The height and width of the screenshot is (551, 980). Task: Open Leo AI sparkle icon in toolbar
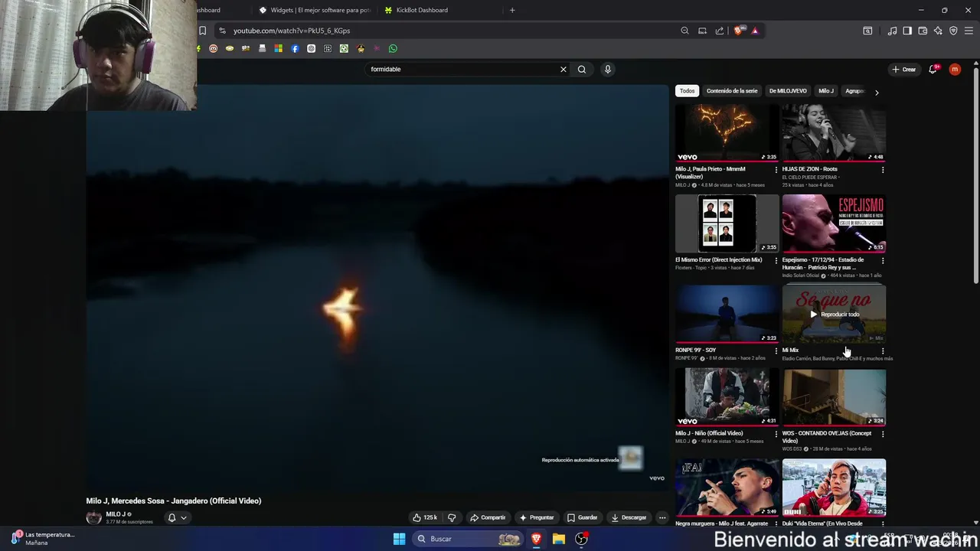(938, 31)
